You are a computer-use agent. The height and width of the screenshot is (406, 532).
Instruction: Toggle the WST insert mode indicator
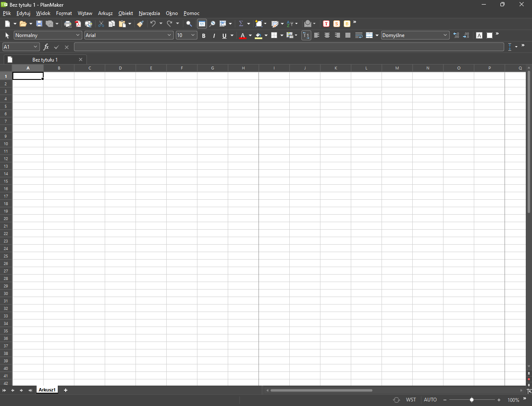[x=411, y=400]
